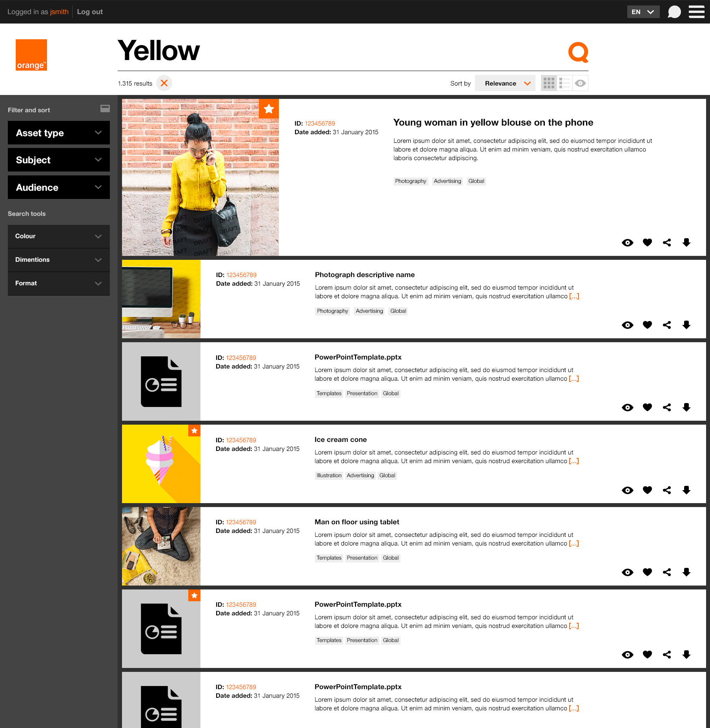The height and width of the screenshot is (728, 710).
Task: Toggle the preview eye view mode
Action: coord(580,83)
